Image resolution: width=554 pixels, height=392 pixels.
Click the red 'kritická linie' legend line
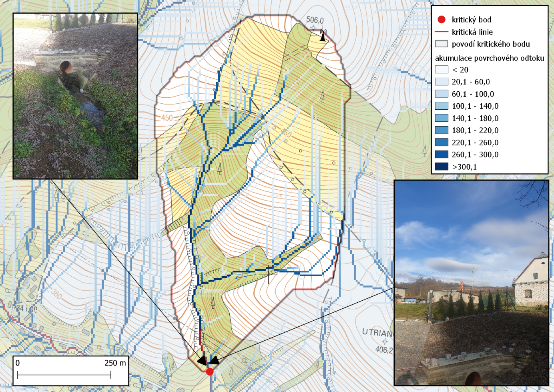tap(442, 32)
